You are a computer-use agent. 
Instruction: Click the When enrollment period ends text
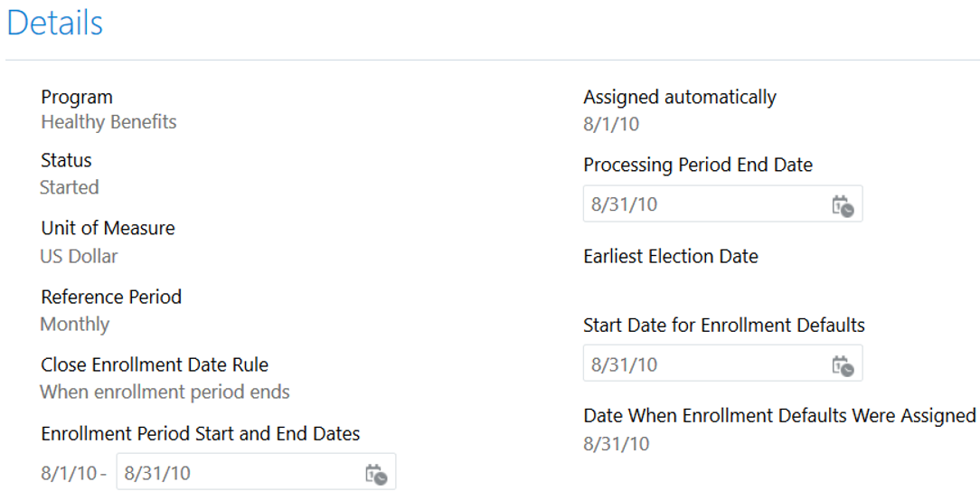point(165,392)
